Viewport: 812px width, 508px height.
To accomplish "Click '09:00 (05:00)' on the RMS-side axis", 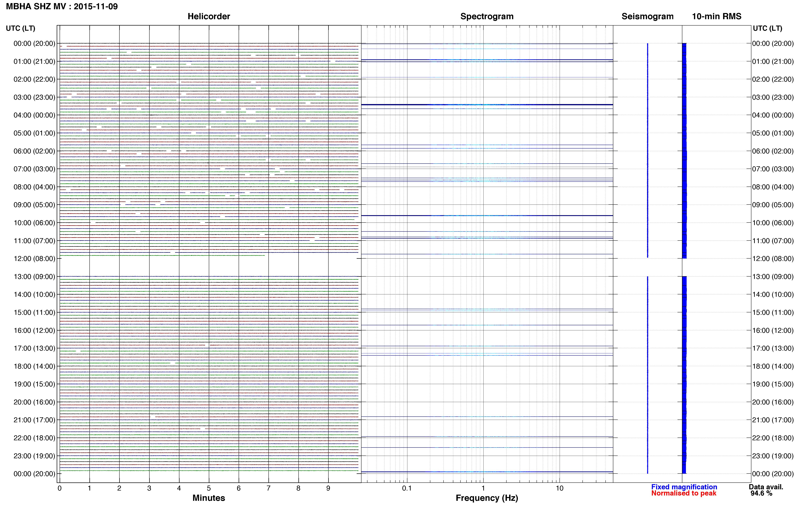I will point(773,205).
